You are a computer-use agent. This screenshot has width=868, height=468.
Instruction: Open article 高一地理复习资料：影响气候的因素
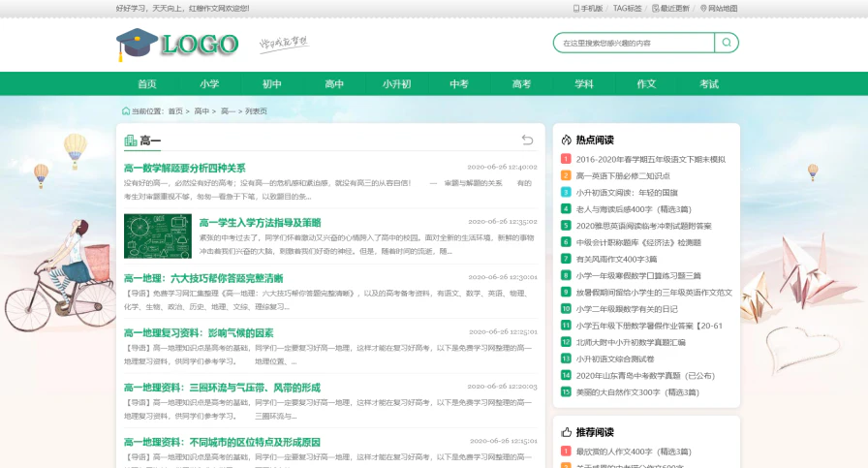click(x=199, y=333)
